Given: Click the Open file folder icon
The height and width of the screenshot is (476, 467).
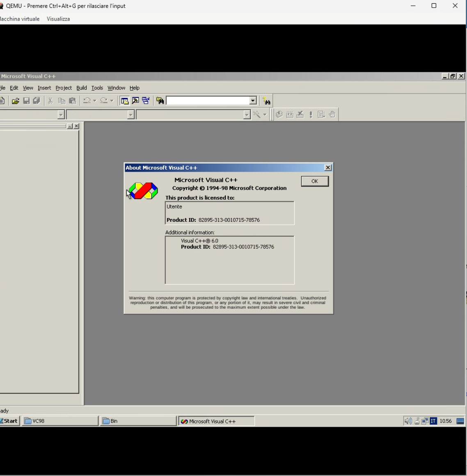Looking at the screenshot, I should pyautogui.click(x=16, y=101).
